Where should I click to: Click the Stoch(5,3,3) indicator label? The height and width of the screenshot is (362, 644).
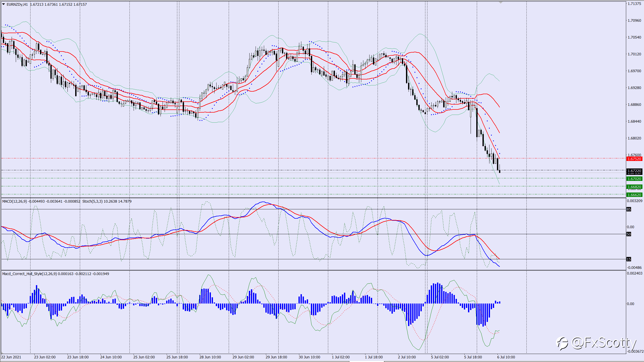92,201
